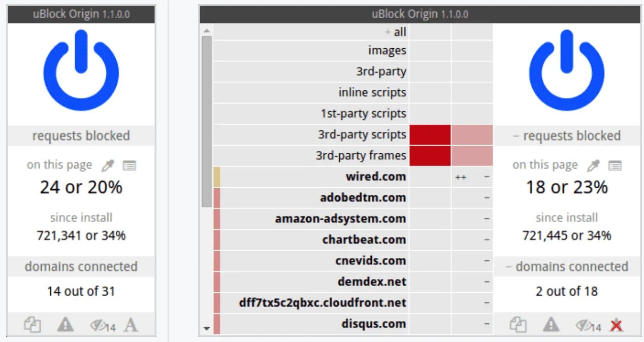Image resolution: width=644 pixels, height=342 pixels.
Task: Click the crossed-out fonts icon in right popup
Action: (617, 325)
